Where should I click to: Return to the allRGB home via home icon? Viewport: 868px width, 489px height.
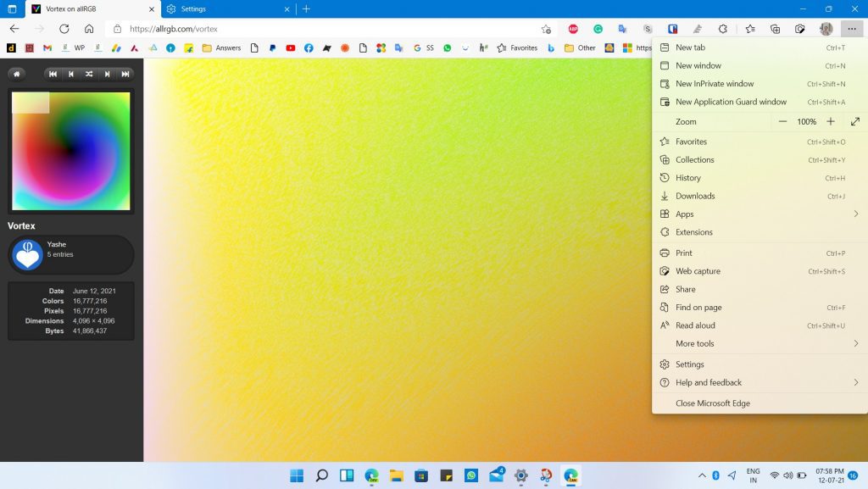pyautogui.click(x=17, y=74)
